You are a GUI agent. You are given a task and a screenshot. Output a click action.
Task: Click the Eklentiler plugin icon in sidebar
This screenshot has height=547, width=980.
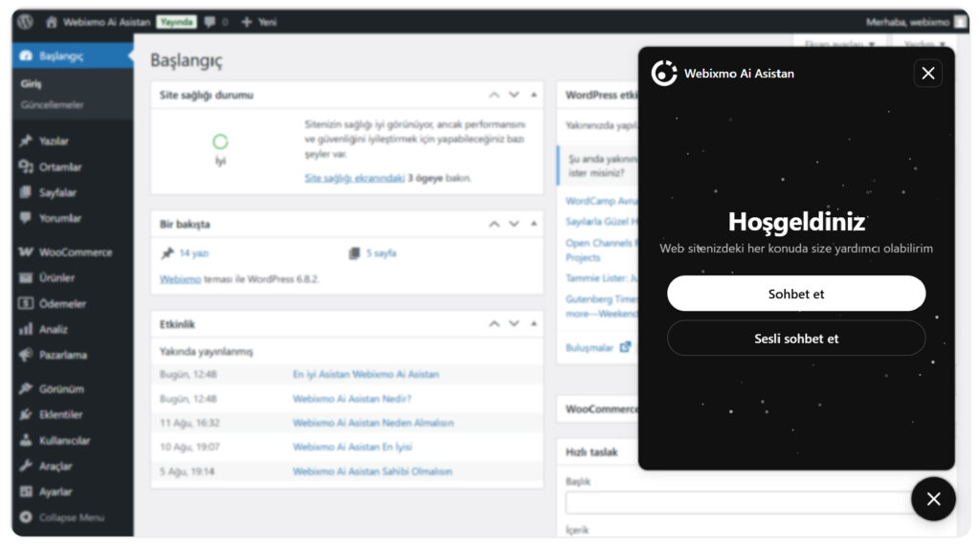point(26,415)
